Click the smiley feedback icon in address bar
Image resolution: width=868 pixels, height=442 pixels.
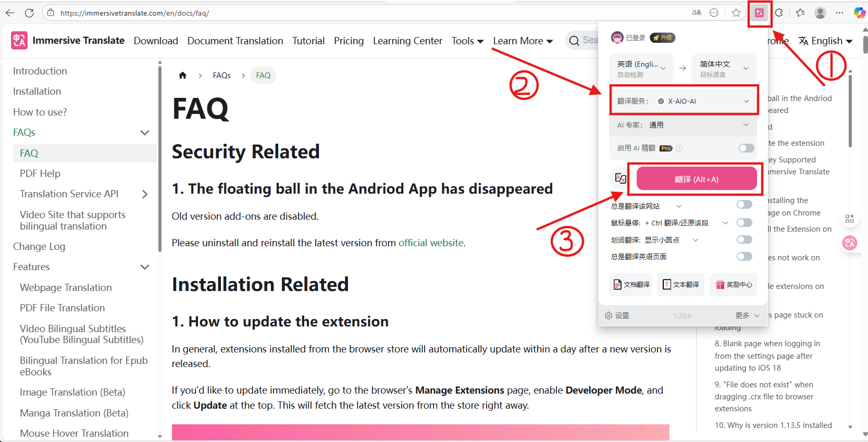pos(714,13)
